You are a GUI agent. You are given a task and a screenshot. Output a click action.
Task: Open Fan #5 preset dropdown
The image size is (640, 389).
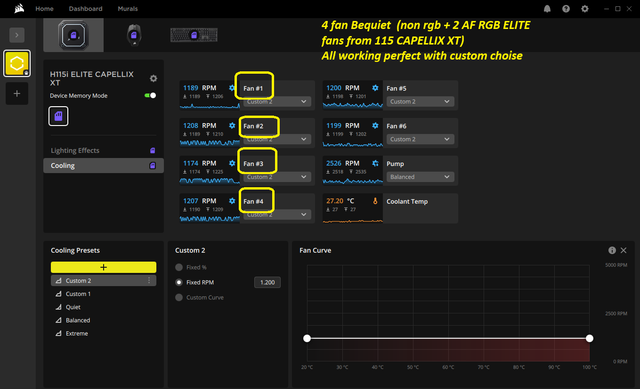(420, 101)
